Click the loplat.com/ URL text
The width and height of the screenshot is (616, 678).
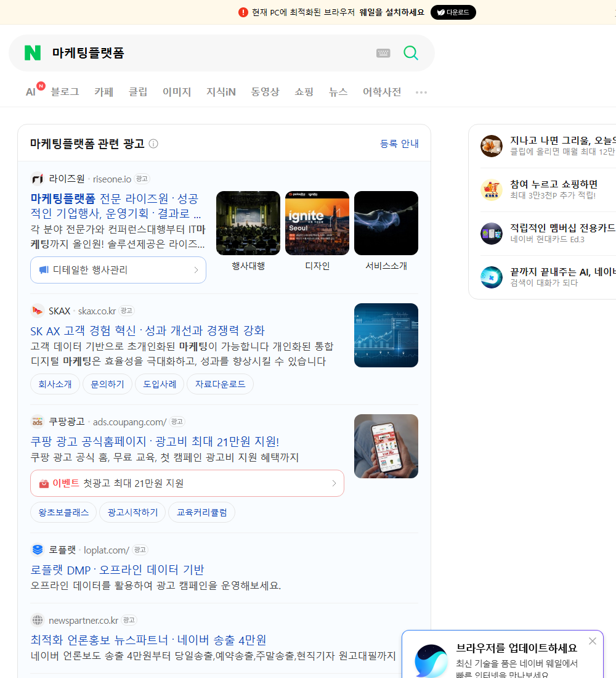(107, 550)
